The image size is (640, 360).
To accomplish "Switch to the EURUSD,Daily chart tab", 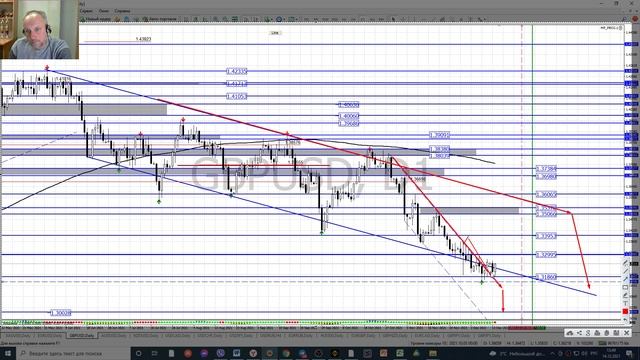I will point(49,336).
